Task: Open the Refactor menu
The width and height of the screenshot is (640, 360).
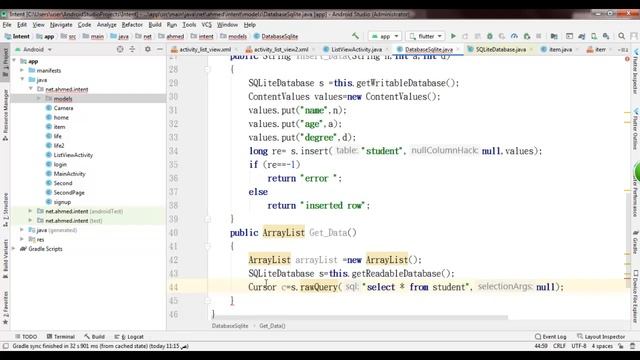Action: coord(132,25)
